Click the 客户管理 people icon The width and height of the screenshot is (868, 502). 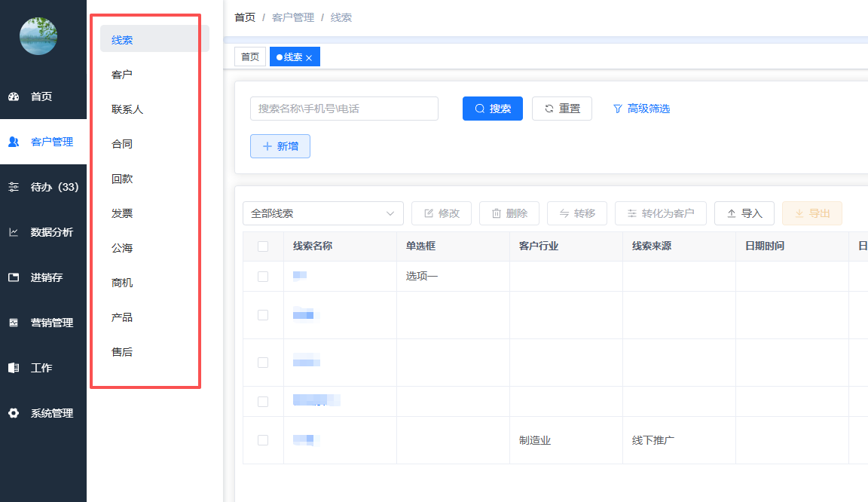14,142
